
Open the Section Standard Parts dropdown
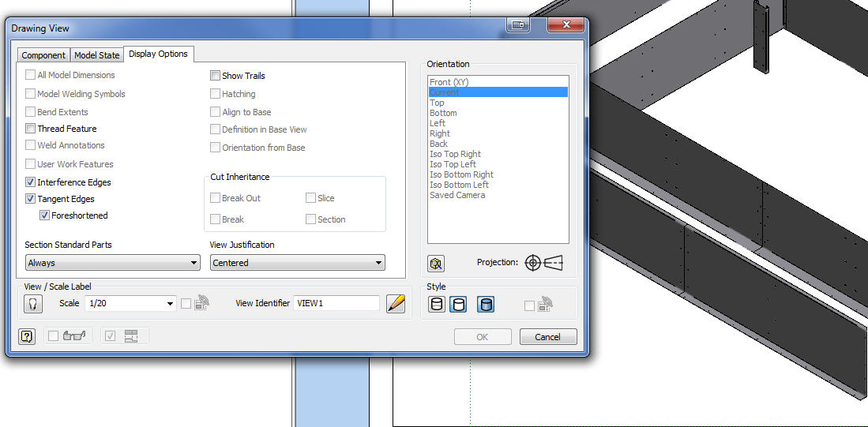112,263
